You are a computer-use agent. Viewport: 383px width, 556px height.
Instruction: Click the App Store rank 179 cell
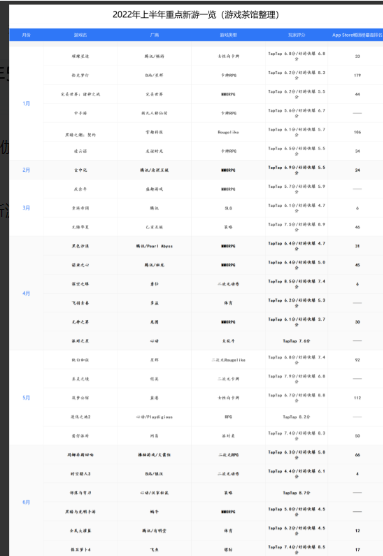click(x=357, y=75)
